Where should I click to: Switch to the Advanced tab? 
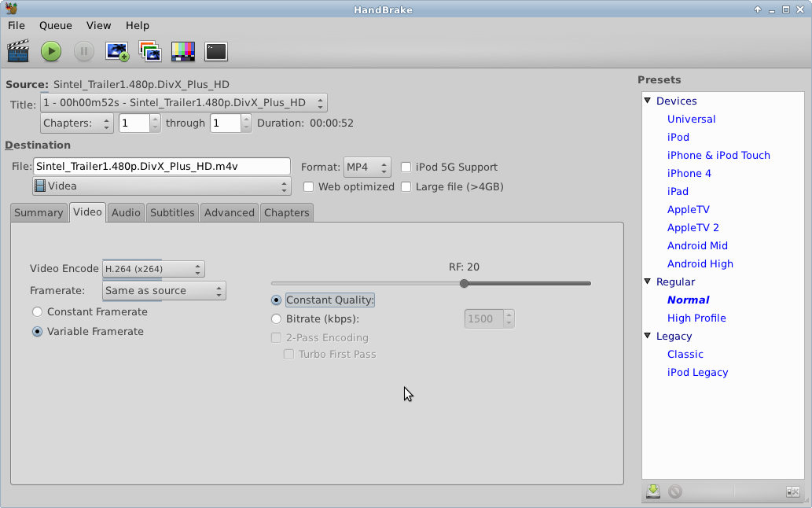coord(230,213)
